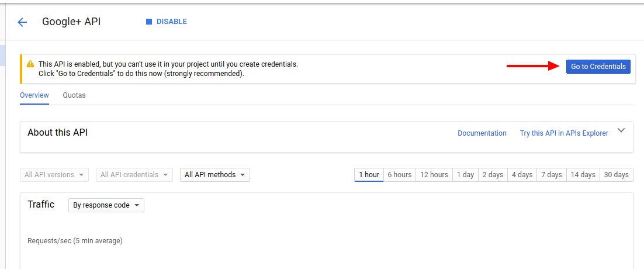Select the 6 hours time range
644x269 pixels.
[x=400, y=175]
